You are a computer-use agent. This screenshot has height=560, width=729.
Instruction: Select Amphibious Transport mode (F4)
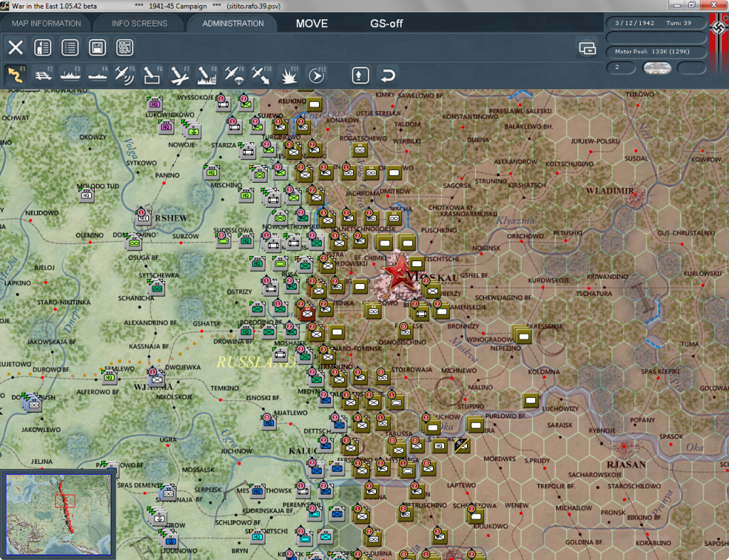pos(98,75)
